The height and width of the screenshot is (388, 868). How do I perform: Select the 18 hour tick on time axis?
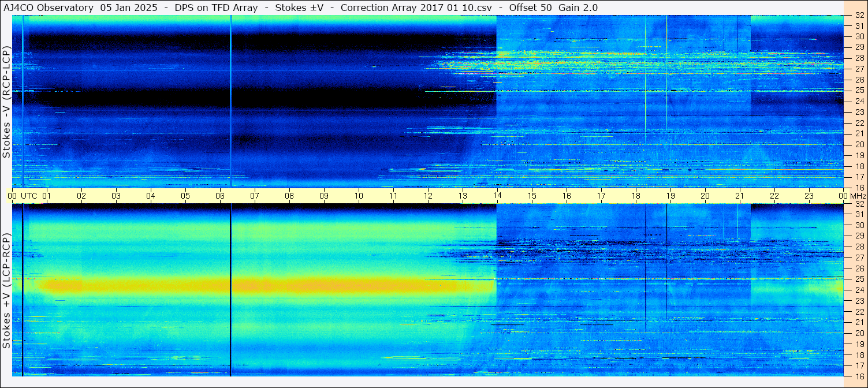(636, 196)
